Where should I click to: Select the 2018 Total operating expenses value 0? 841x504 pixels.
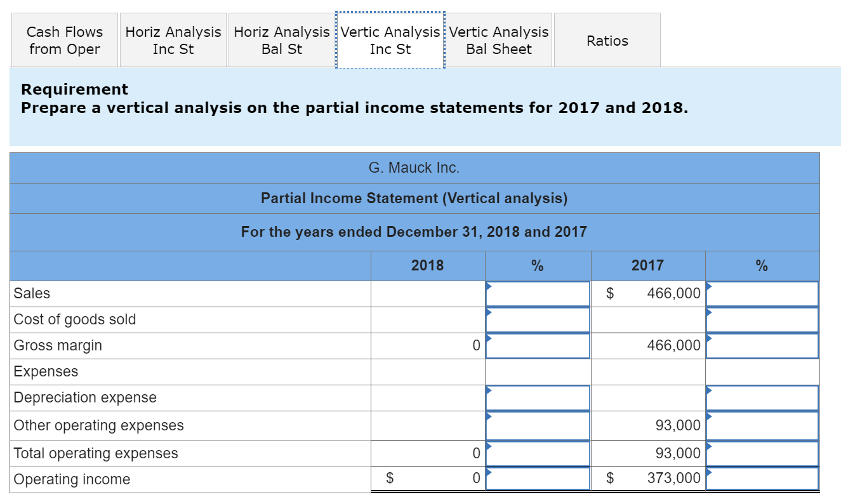pos(475,453)
